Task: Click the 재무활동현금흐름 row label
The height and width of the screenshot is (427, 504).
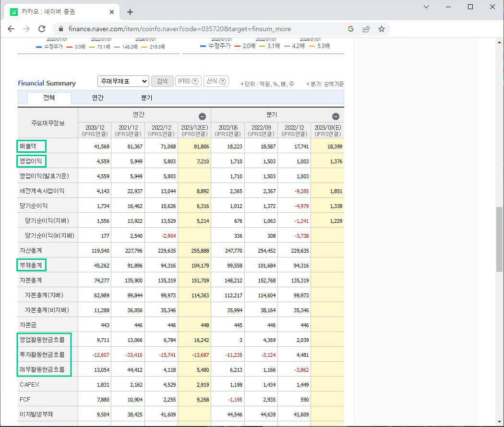Action: pyautogui.click(x=42, y=369)
